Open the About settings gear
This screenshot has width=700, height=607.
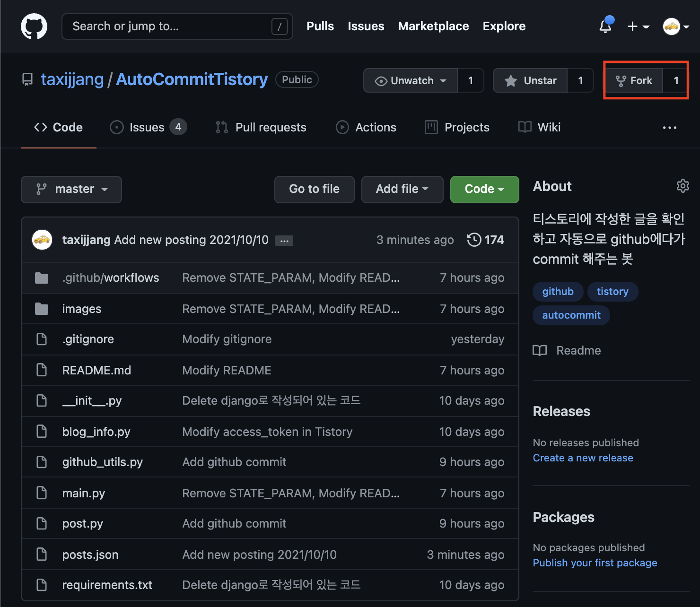[682, 186]
